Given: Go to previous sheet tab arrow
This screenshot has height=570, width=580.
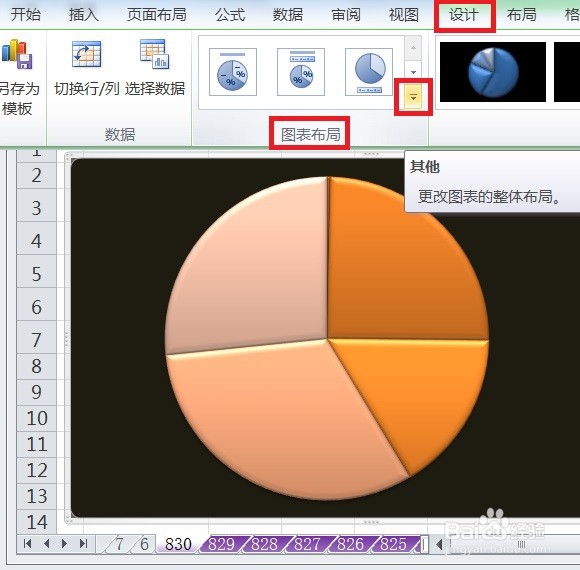Looking at the screenshot, I should coord(46,543).
